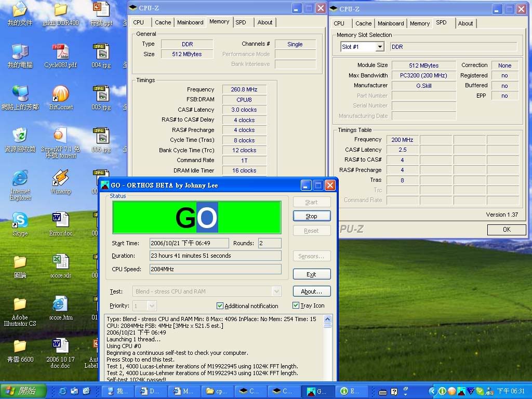
Task: Select the Cycle08J.pdf file icon
Action: (61, 56)
